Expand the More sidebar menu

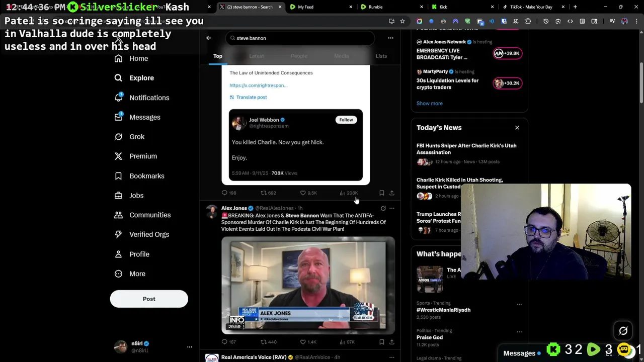coord(130,274)
